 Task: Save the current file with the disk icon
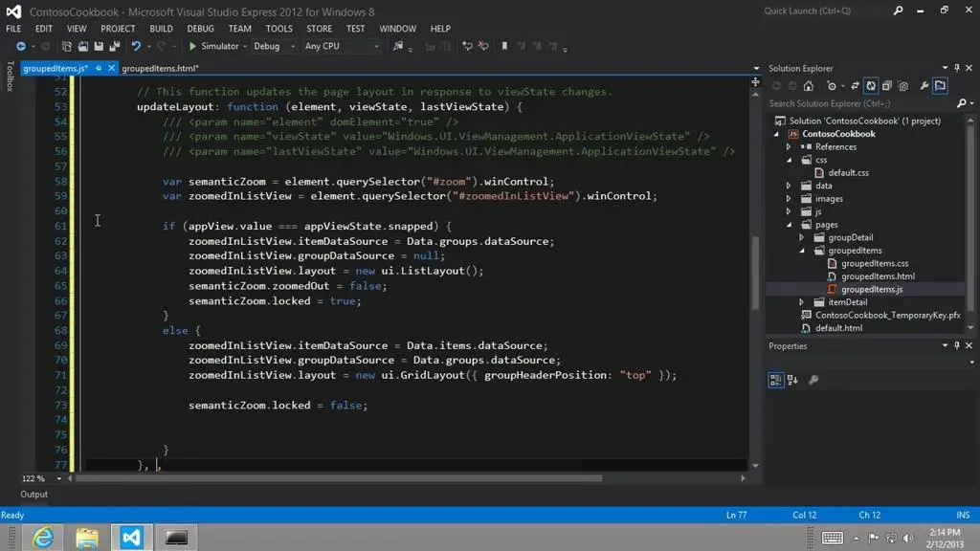pos(99,46)
